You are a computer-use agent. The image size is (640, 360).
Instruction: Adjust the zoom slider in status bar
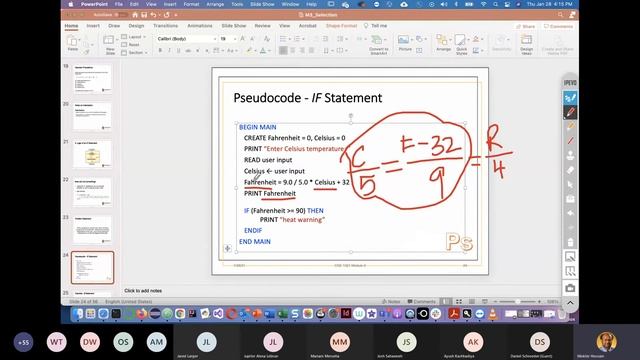click(x=517, y=302)
